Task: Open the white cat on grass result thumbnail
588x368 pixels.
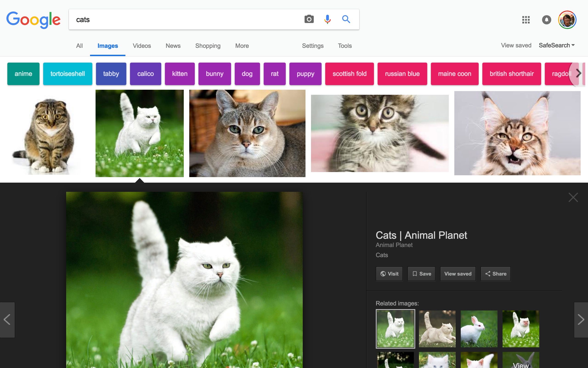Action: point(139,133)
